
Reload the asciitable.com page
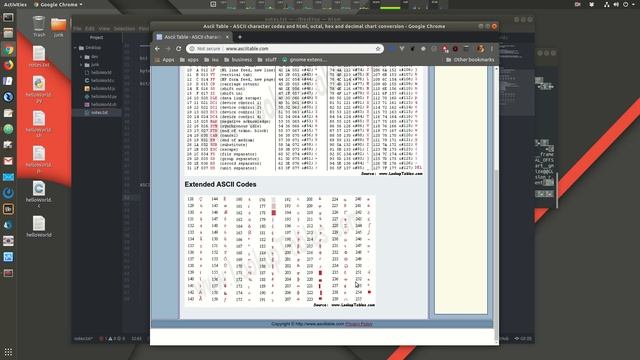(x=178, y=49)
